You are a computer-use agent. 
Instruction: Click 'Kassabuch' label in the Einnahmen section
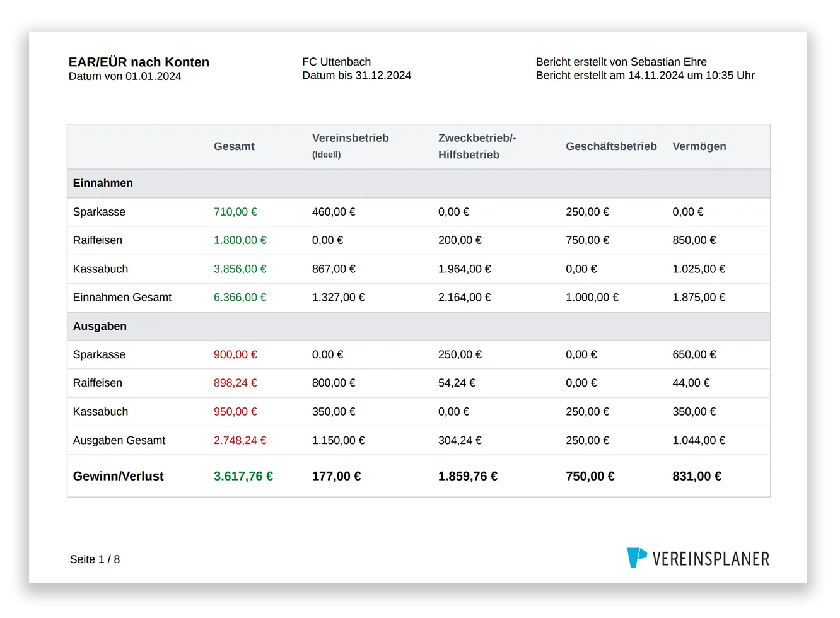[100, 269]
